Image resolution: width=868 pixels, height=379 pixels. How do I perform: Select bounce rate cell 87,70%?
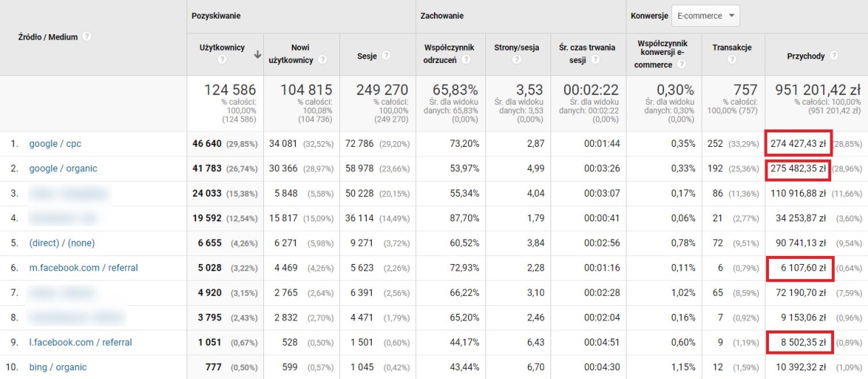click(x=464, y=218)
